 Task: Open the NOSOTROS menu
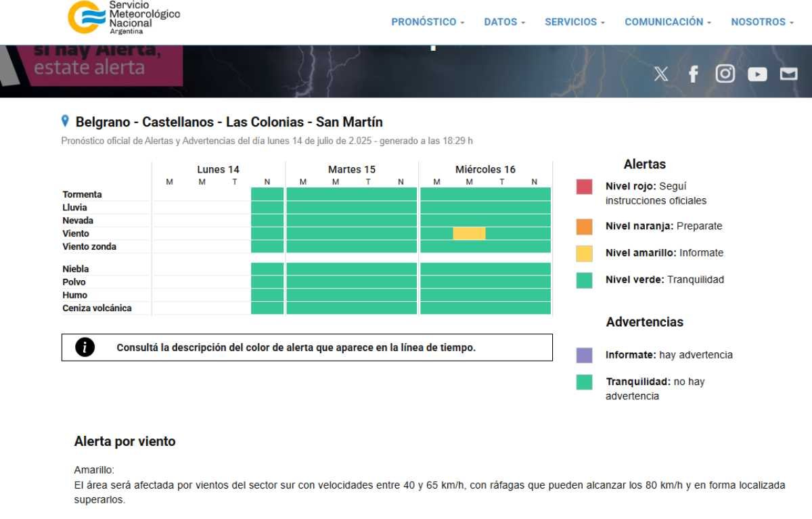[762, 22]
